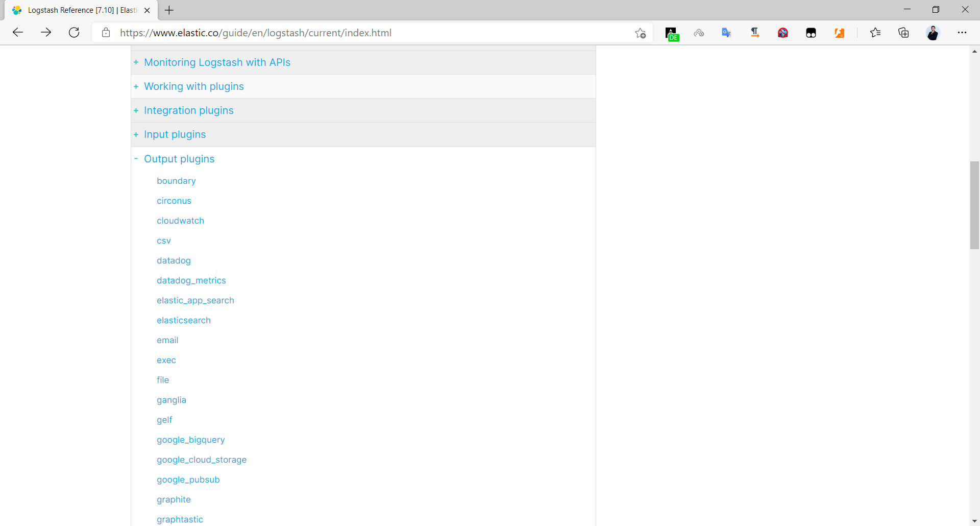Select the Logstash Reference [7.10] tab
The width and height of the screenshot is (980, 526).
(x=82, y=10)
